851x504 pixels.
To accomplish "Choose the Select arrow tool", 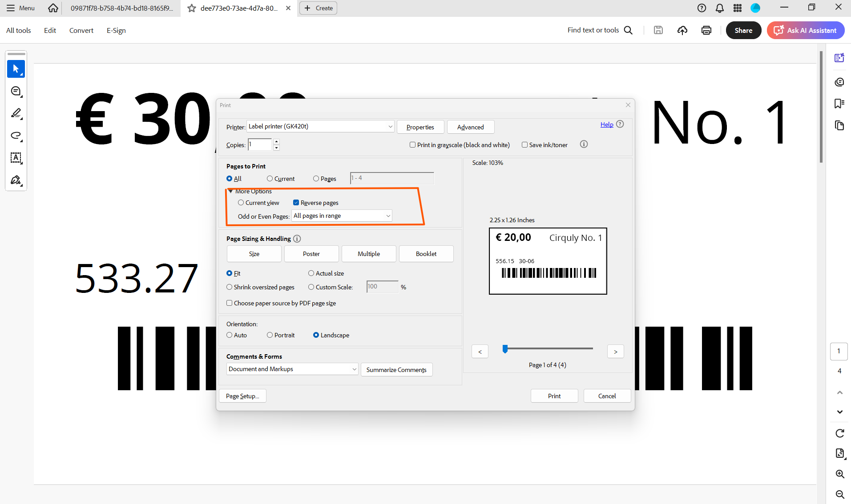I will coord(16,69).
